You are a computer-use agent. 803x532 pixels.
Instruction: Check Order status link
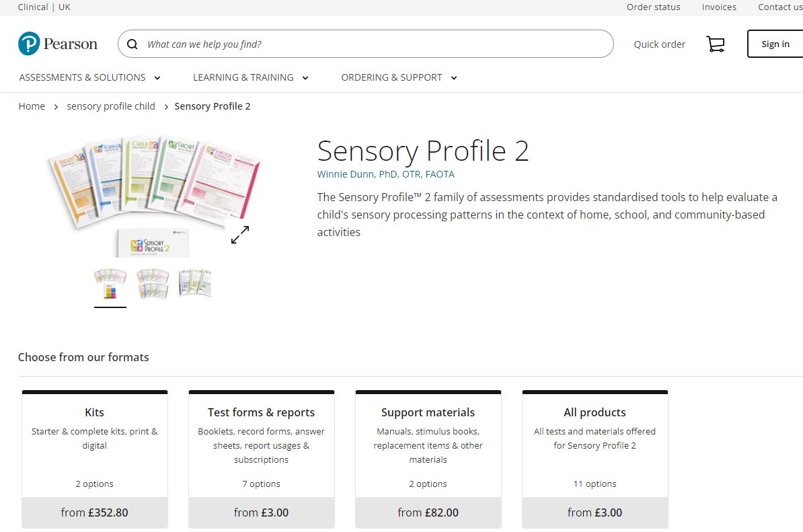point(653,7)
